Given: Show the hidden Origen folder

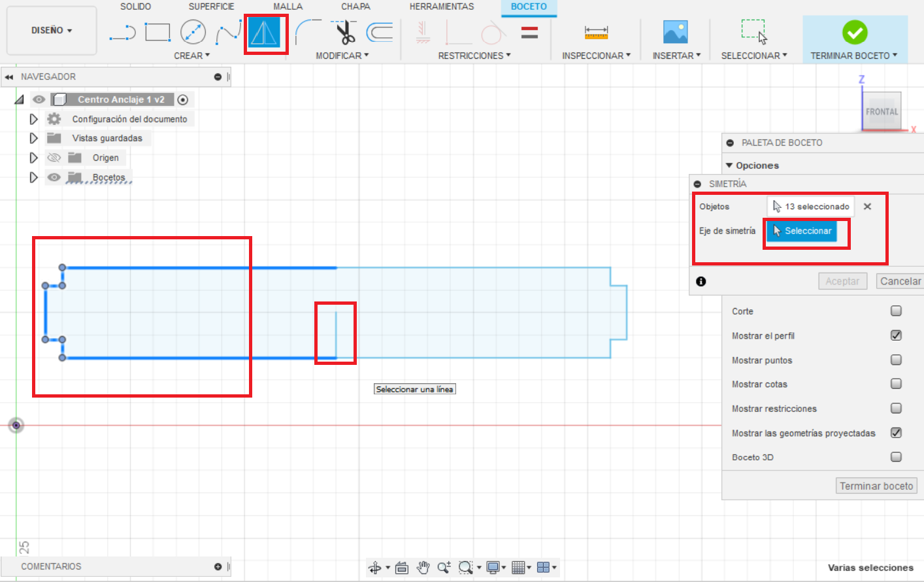Looking at the screenshot, I should 54,158.
